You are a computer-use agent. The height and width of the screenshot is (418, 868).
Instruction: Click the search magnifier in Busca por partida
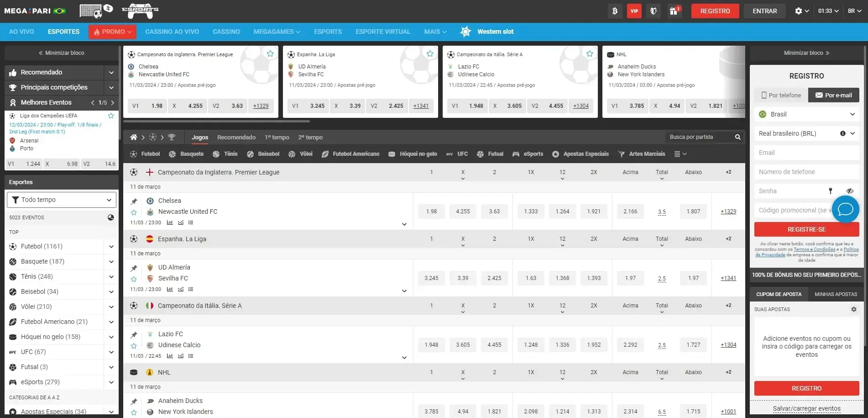tap(737, 137)
